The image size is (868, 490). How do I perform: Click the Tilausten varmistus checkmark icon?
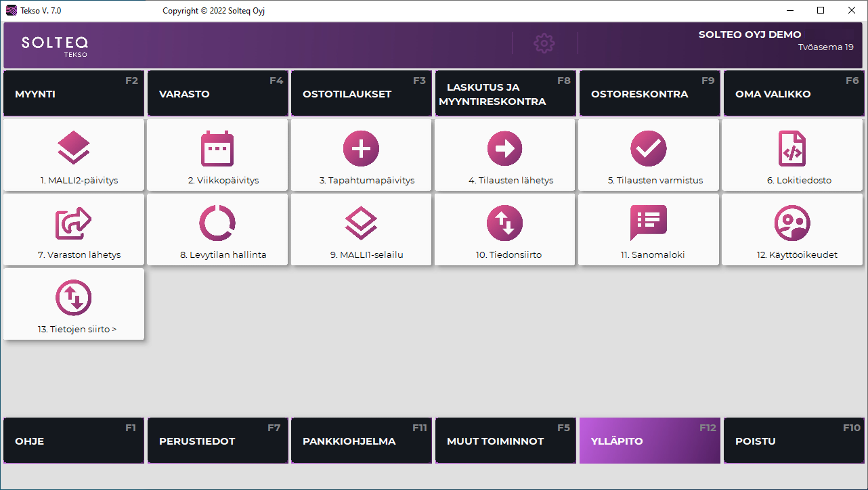click(x=648, y=148)
